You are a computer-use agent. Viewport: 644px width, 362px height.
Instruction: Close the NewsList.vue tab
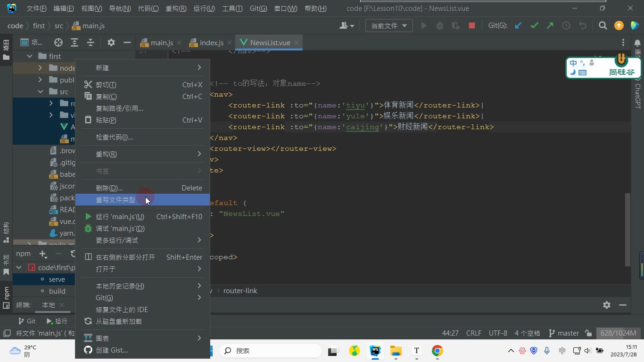(x=297, y=42)
